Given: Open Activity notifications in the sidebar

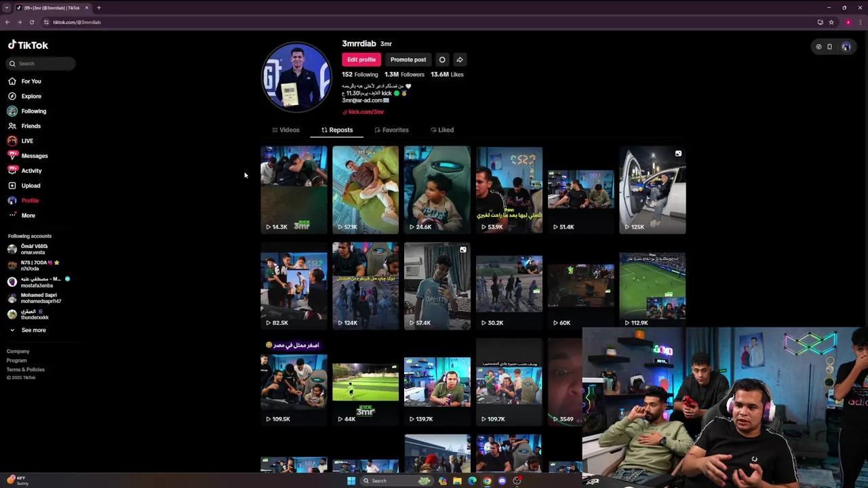Looking at the screenshot, I should click(x=24, y=171).
